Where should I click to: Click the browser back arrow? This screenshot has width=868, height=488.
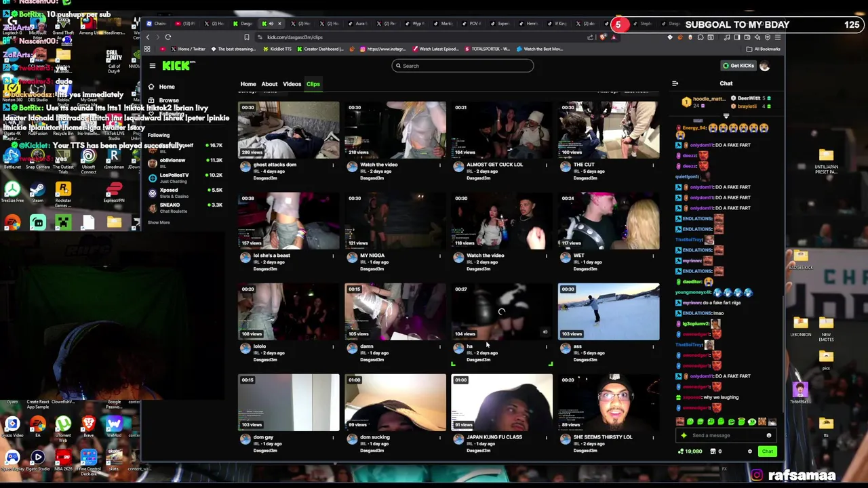coord(149,37)
